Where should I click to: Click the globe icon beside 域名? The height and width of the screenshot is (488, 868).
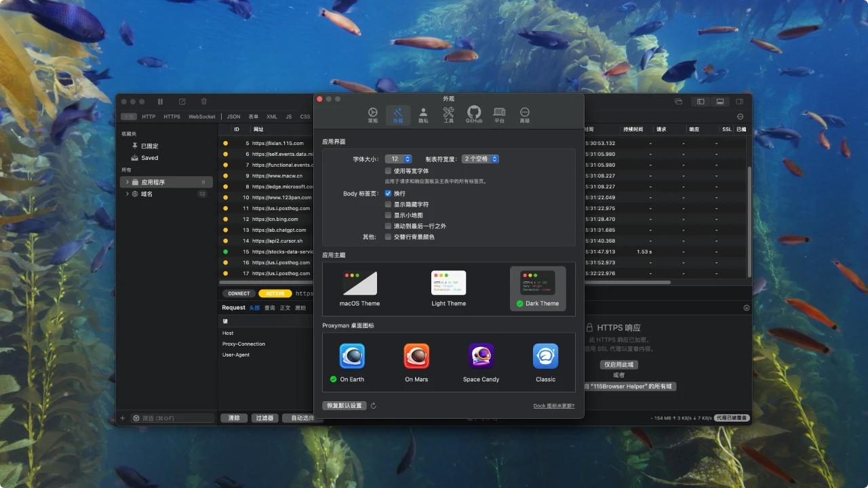point(135,194)
